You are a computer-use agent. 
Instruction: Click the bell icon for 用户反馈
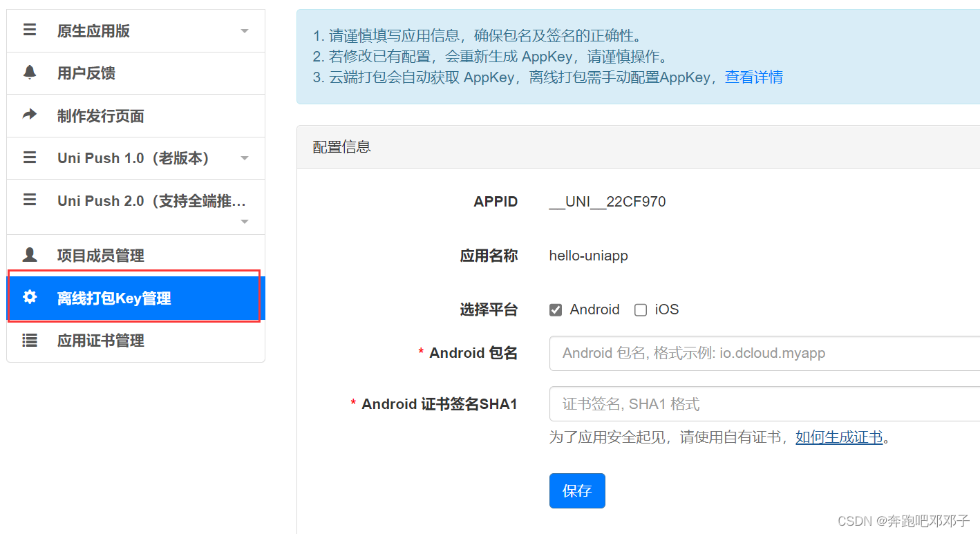[x=30, y=73]
